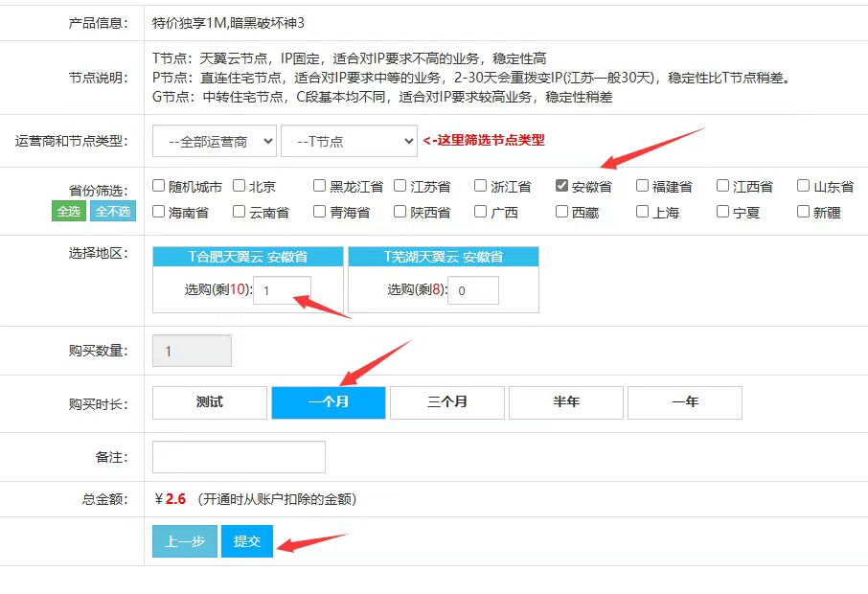
Task: Select the 一年 duration option
Action: point(685,402)
